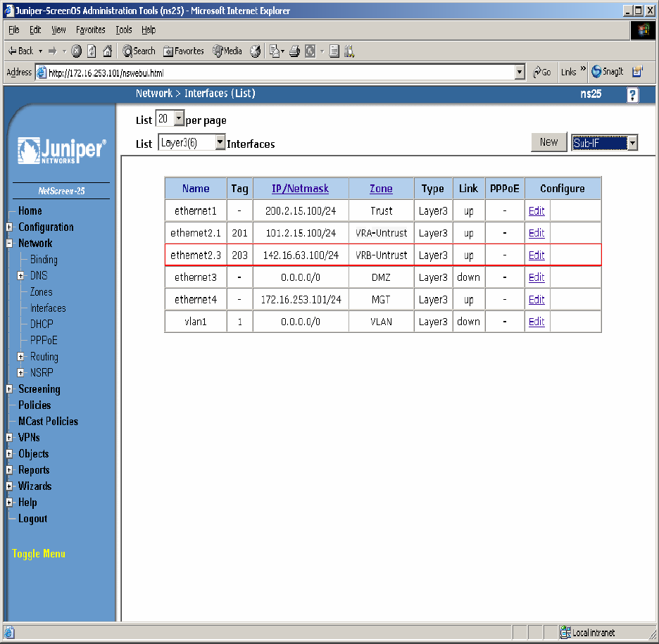
Task: Open History with the toolbar icon
Action: coord(255,51)
